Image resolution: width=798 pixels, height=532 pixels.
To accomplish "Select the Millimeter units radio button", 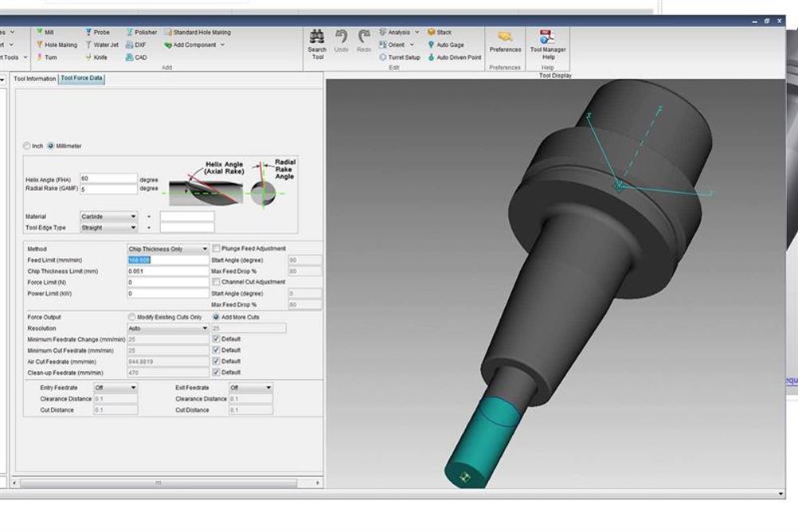I will (50, 146).
